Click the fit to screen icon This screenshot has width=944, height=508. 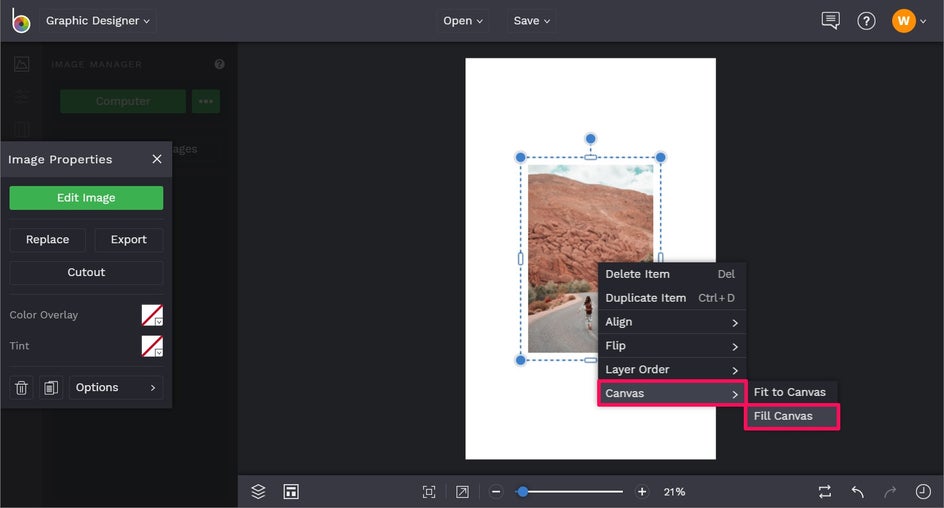pyautogui.click(x=429, y=492)
